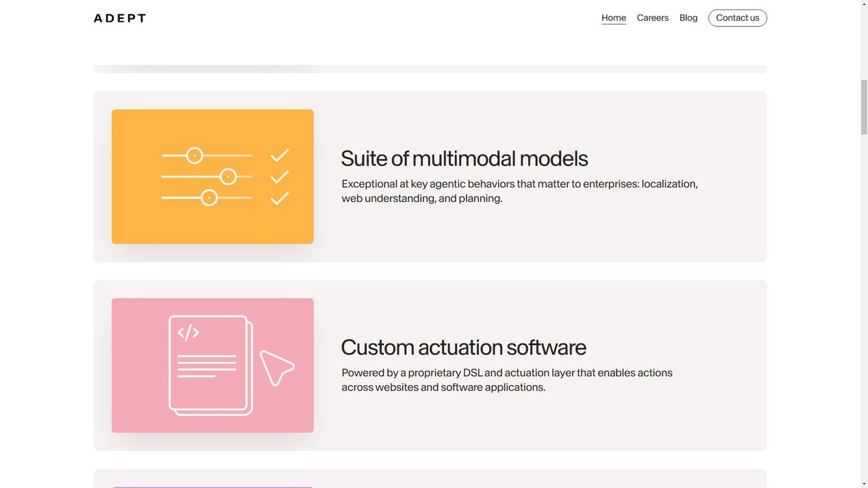Open the Blog link
The width and height of the screenshot is (868, 488).
click(x=688, y=18)
